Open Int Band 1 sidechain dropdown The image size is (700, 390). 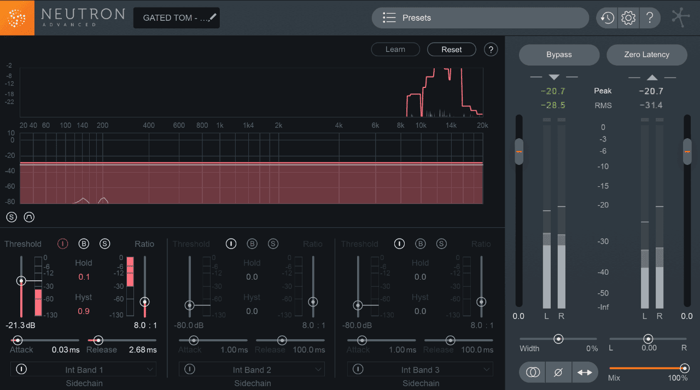(x=83, y=369)
